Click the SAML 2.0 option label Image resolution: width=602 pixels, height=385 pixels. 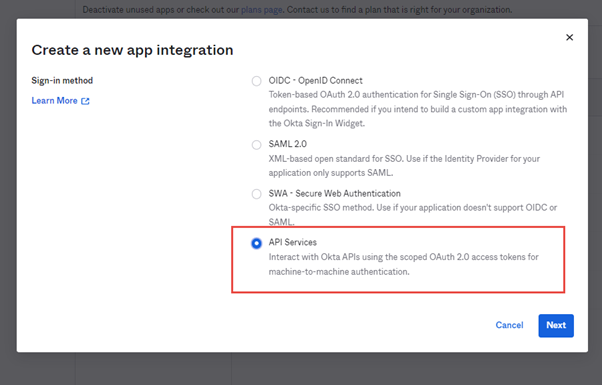coord(288,144)
